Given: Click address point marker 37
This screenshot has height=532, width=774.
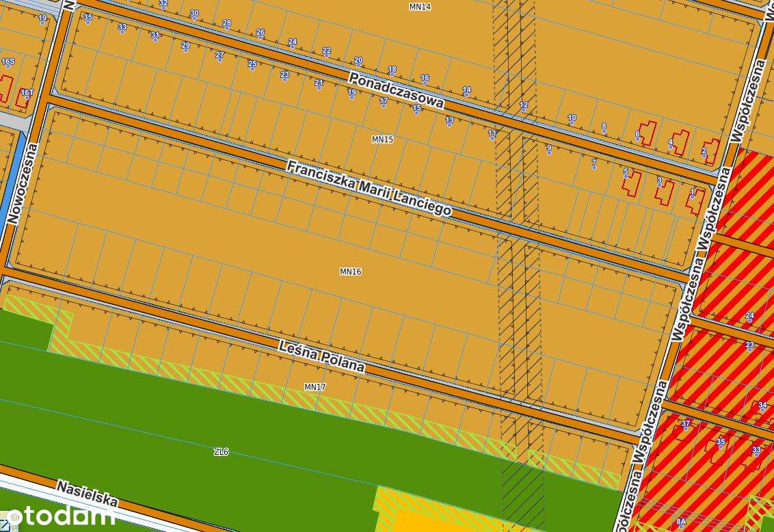Looking at the screenshot, I should coord(686,425).
